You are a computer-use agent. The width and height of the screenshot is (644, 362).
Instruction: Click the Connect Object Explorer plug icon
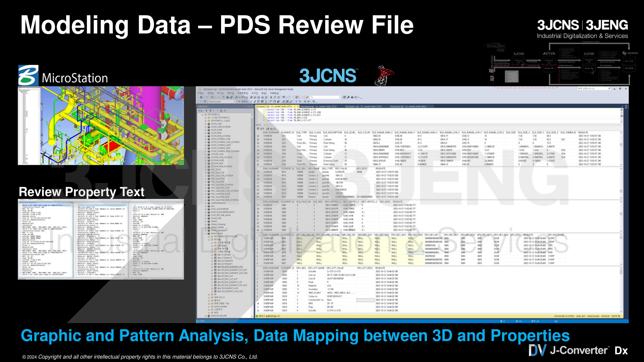point(207,111)
